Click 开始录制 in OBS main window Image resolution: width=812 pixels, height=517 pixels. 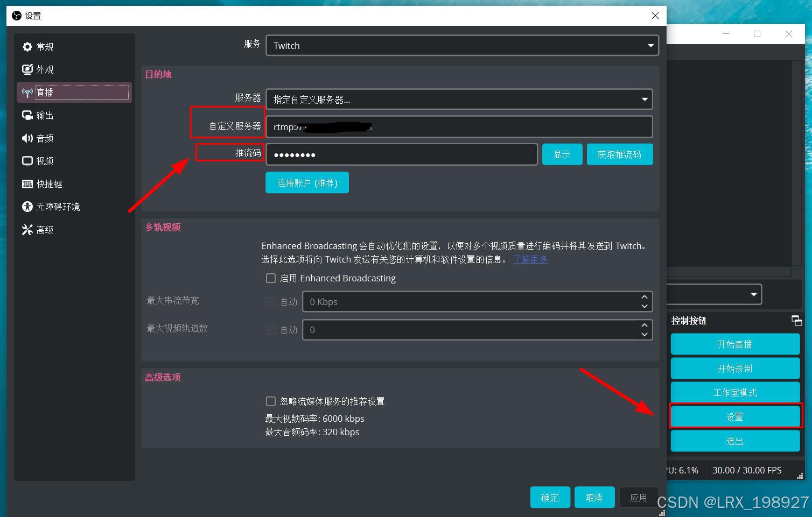coord(735,369)
